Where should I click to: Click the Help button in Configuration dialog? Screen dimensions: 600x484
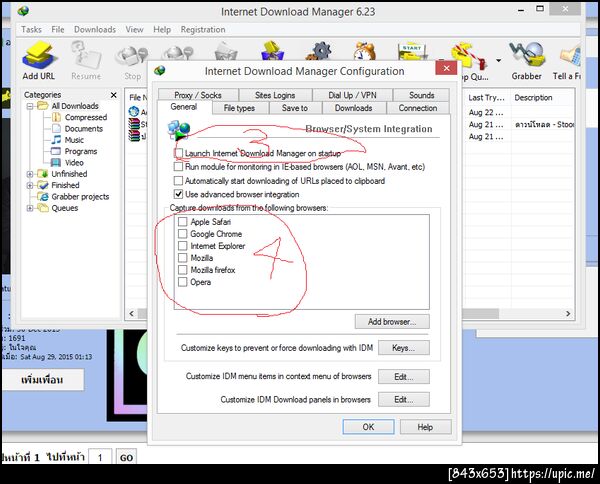coord(426,427)
